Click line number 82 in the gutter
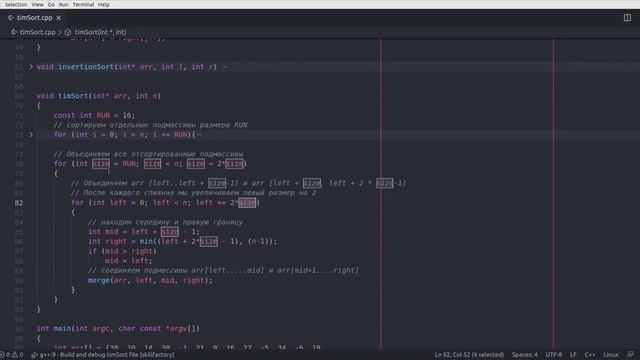640x360 pixels. [x=19, y=202]
